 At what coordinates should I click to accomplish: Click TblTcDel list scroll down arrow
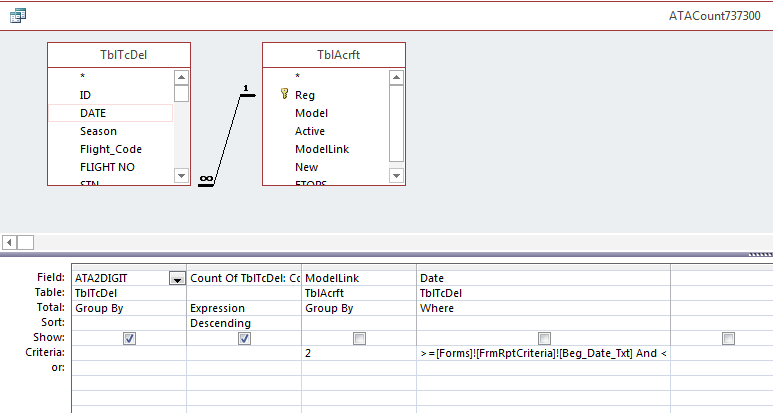pyautogui.click(x=181, y=175)
